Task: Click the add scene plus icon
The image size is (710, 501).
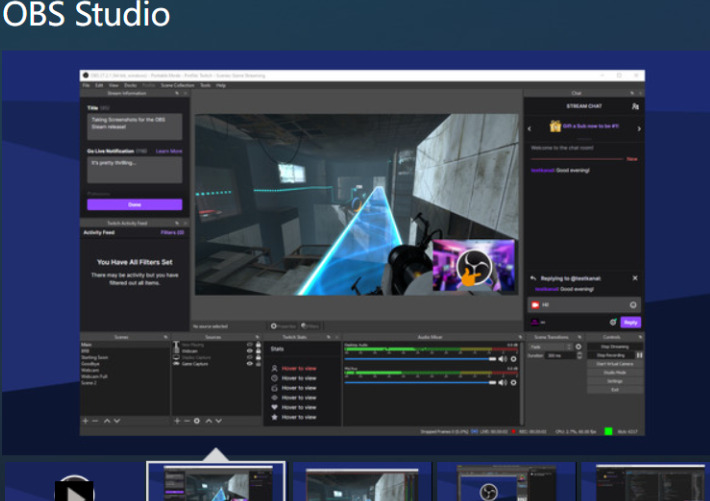Action: pyautogui.click(x=85, y=421)
